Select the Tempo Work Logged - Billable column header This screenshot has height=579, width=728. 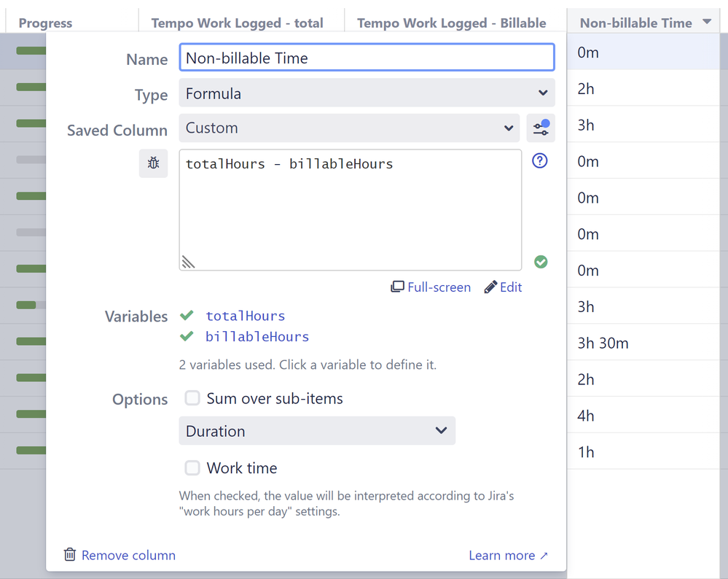452,23
